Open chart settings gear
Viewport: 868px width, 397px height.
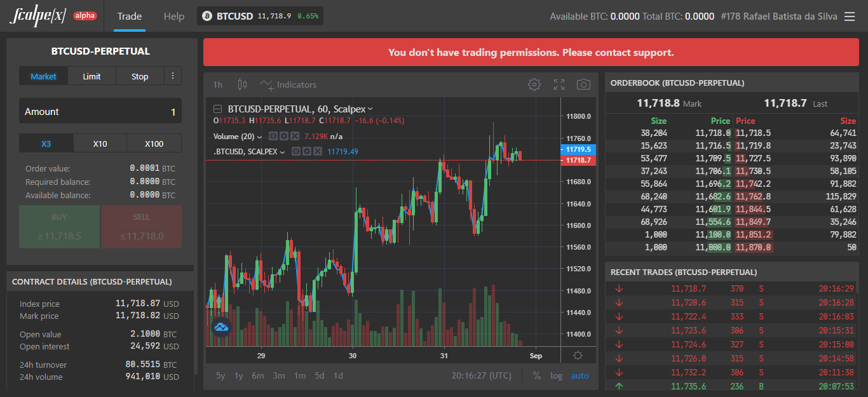(534, 84)
